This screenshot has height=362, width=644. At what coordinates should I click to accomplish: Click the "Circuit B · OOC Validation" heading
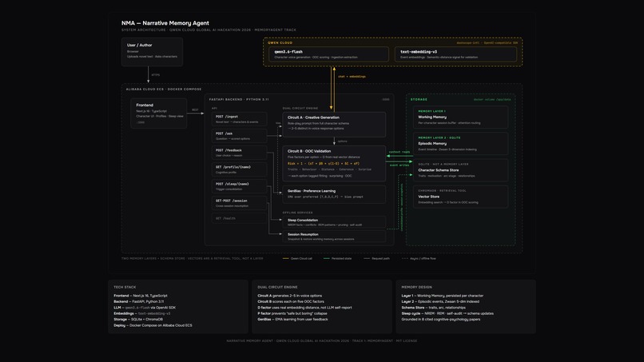[309, 151]
